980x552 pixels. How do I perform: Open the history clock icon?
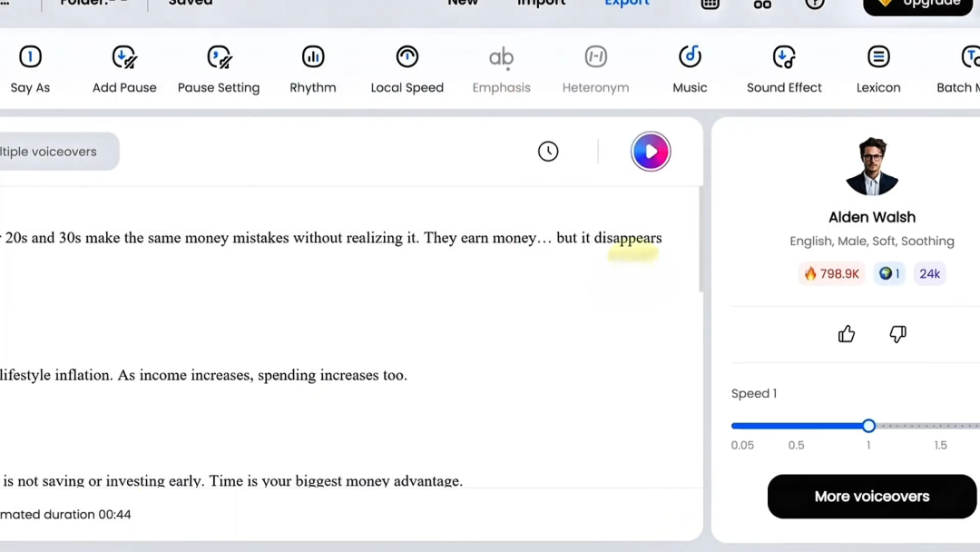pos(548,152)
